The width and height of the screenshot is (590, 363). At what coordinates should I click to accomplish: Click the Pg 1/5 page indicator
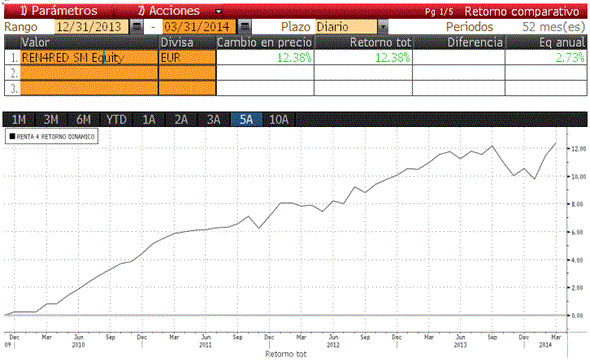click(439, 12)
